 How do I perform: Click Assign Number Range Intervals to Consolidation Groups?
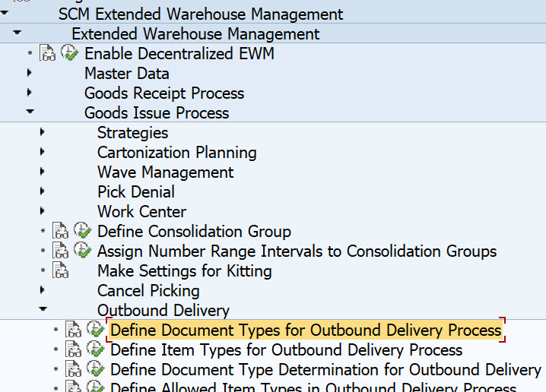click(297, 251)
